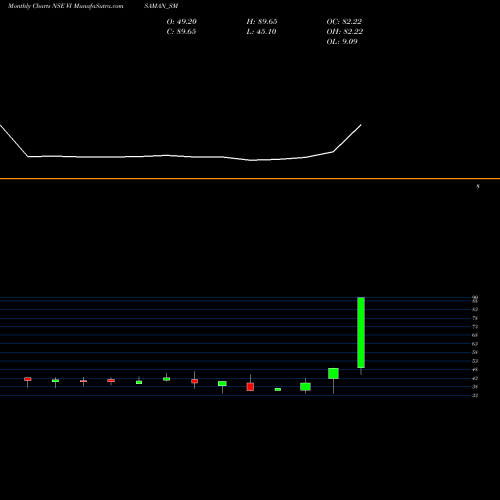Click the open price value 'O: 49.20'
Viewport: 500px width, 500px height.
coord(182,22)
